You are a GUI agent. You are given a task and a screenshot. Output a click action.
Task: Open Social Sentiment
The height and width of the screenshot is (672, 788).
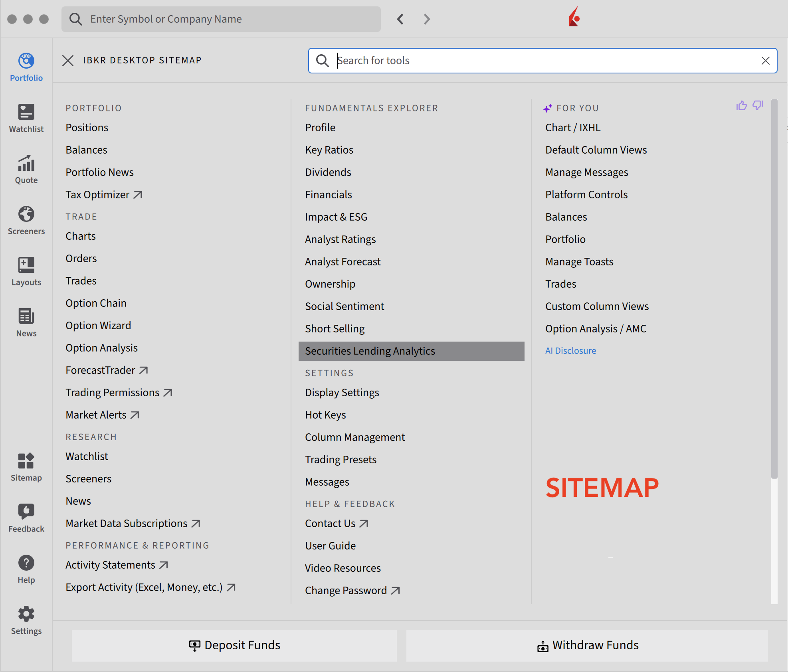[x=345, y=306]
